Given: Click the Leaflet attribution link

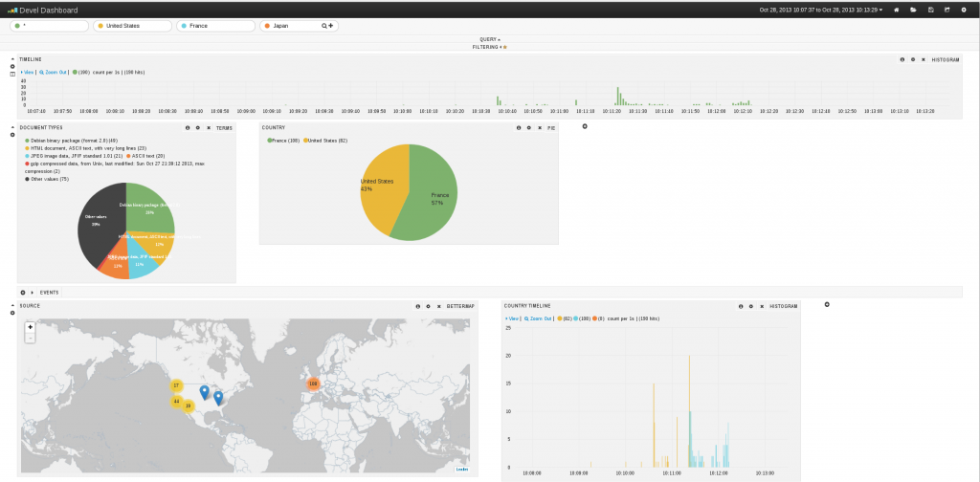Looking at the screenshot, I should pos(462,469).
